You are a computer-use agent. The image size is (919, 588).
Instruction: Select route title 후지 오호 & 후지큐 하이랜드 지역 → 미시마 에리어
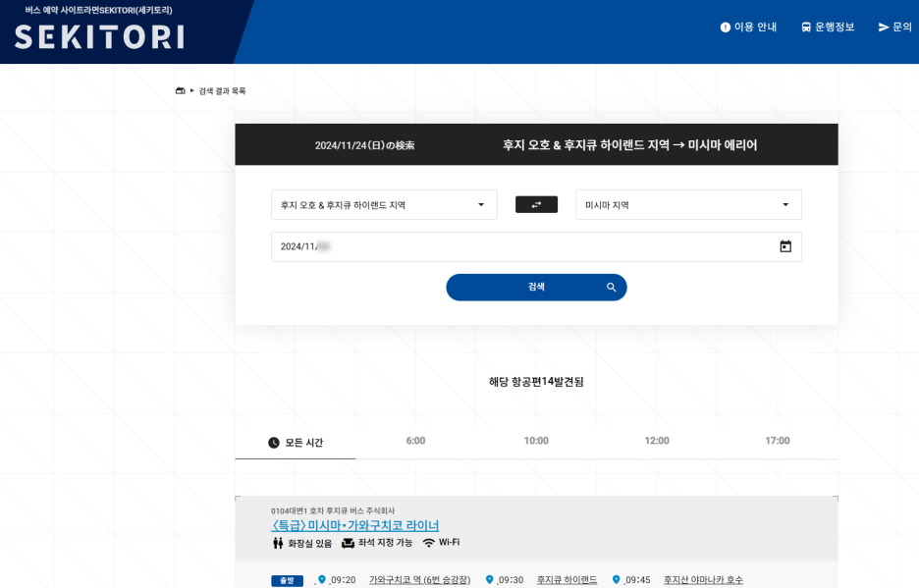630,145
